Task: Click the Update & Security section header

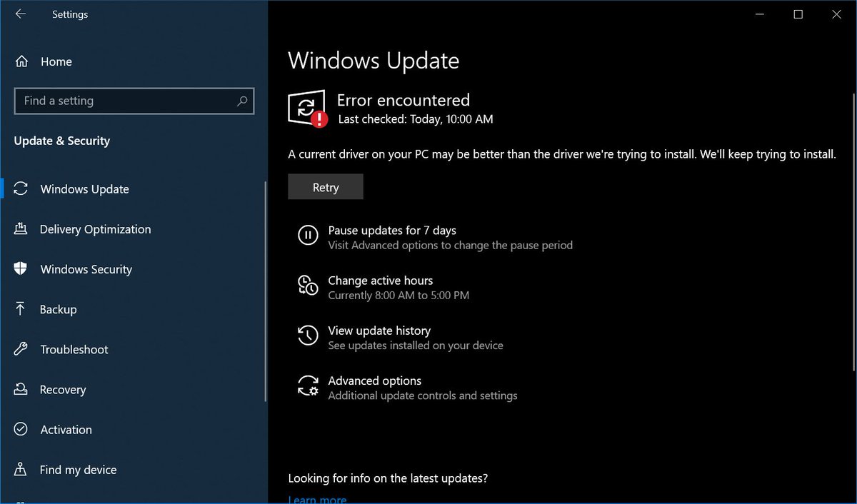Action: click(62, 141)
